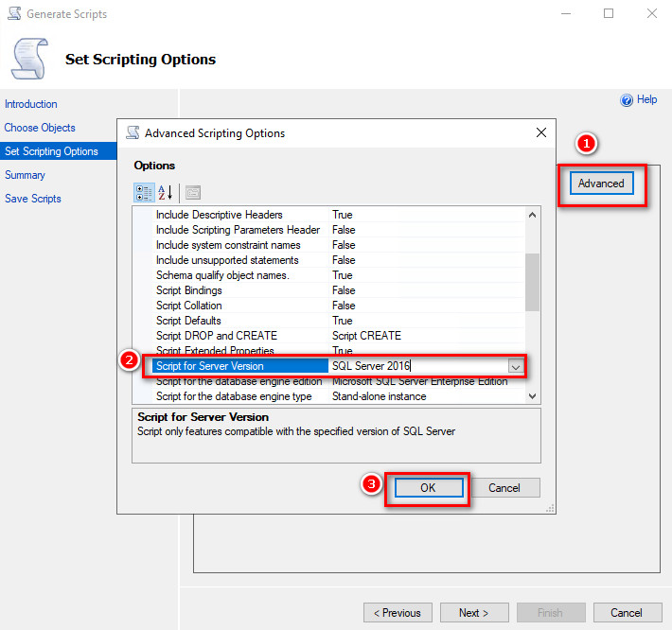The width and height of the screenshot is (672, 630).
Task: Select the Script Bindings row
Action: coord(339,290)
